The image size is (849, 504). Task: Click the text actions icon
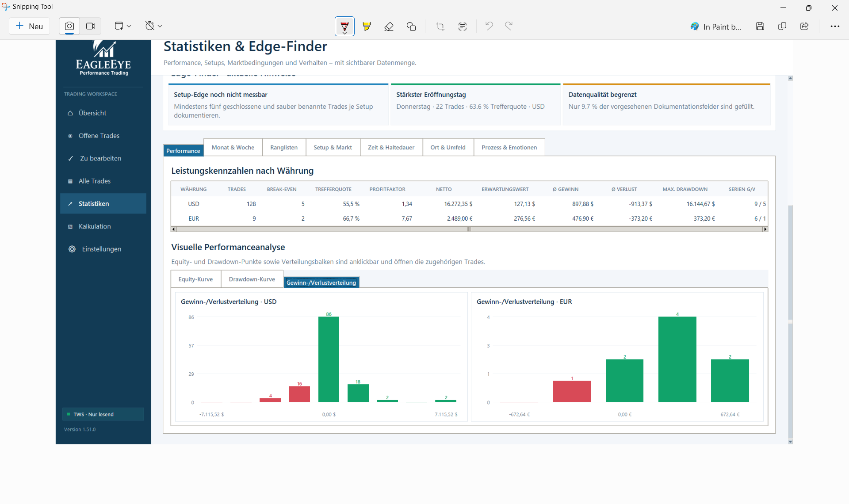(x=463, y=27)
